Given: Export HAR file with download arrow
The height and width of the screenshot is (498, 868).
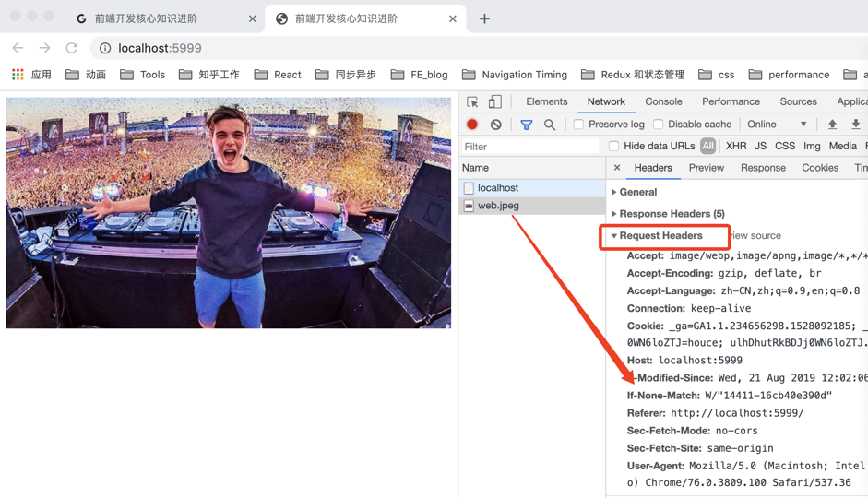Looking at the screenshot, I should pos(856,124).
